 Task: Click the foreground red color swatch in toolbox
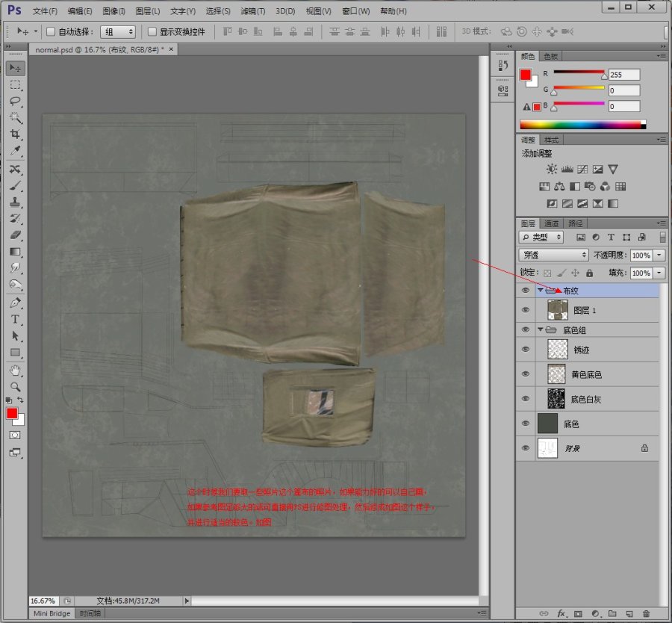[11, 413]
